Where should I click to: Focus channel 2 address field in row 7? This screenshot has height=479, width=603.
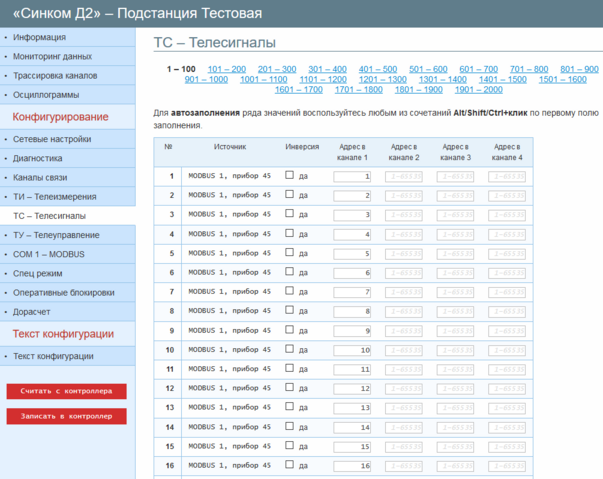click(x=404, y=292)
